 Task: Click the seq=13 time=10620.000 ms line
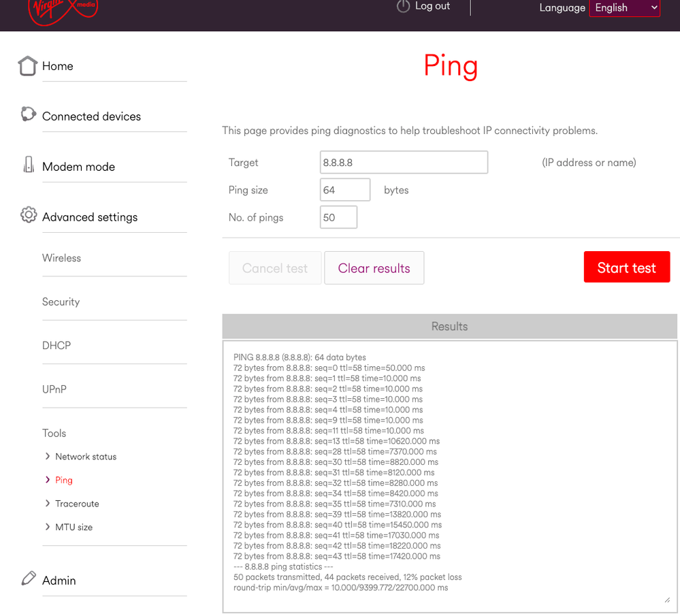pyautogui.click(x=336, y=441)
